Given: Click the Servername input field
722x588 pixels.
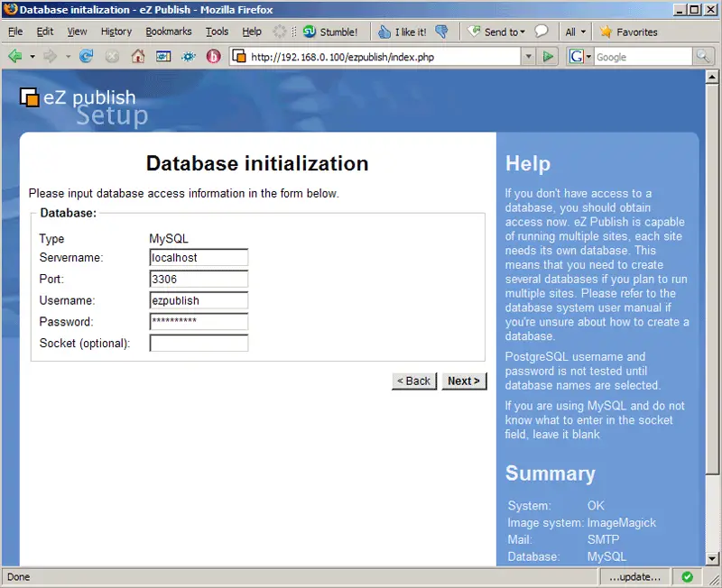Looking at the screenshot, I should pyautogui.click(x=199, y=257).
